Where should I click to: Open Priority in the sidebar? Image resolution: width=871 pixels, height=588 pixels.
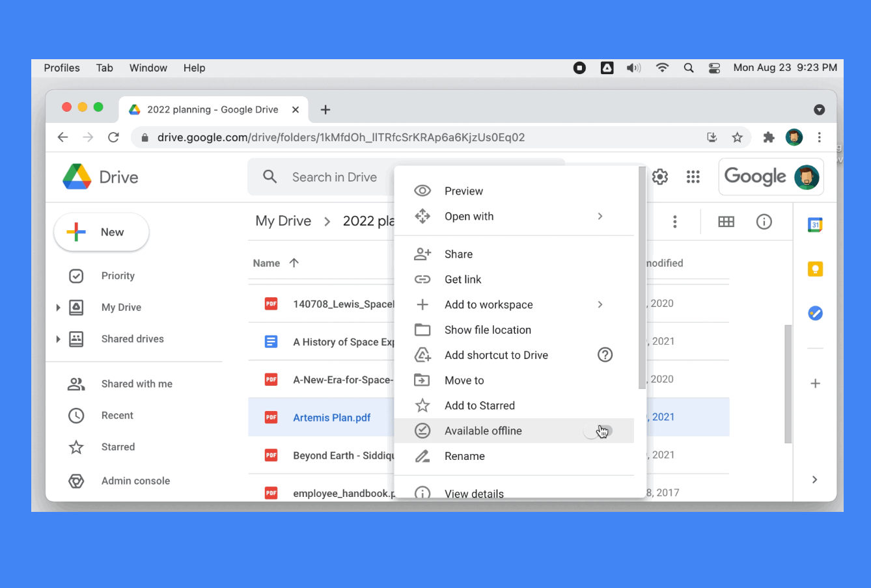pos(118,276)
